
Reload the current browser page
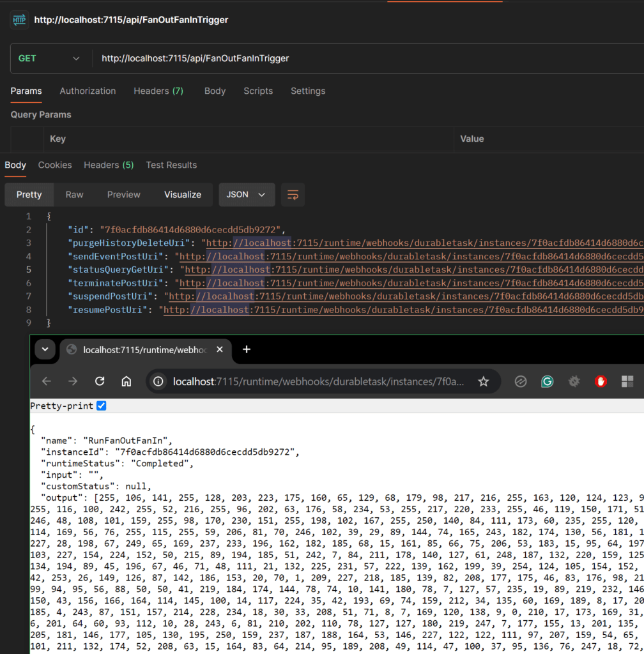pyautogui.click(x=100, y=381)
